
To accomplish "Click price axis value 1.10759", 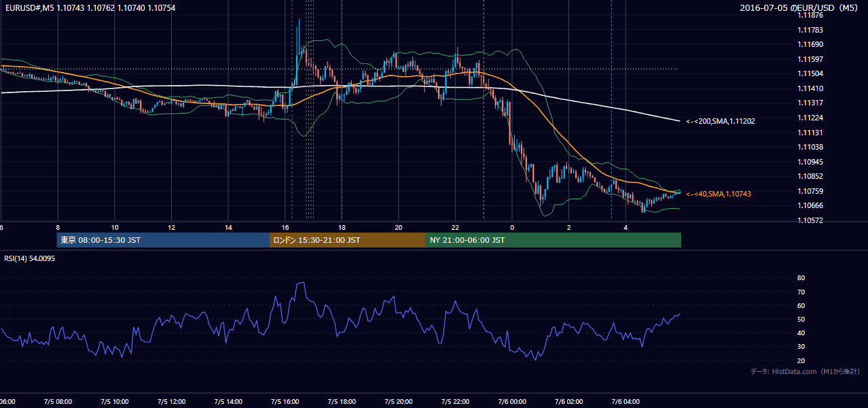I will (x=812, y=191).
